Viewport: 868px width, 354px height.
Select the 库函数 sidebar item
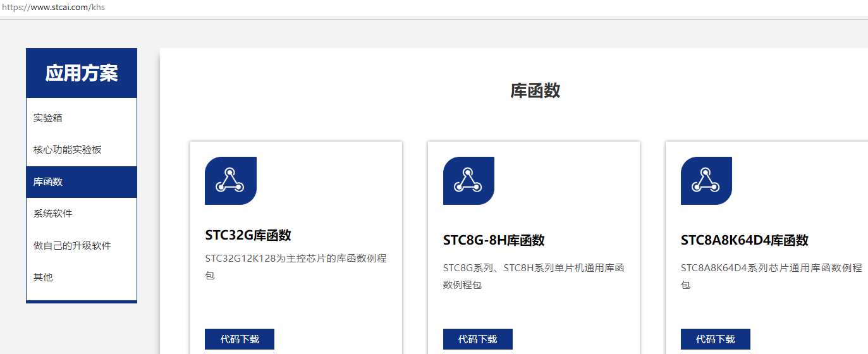pos(82,182)
